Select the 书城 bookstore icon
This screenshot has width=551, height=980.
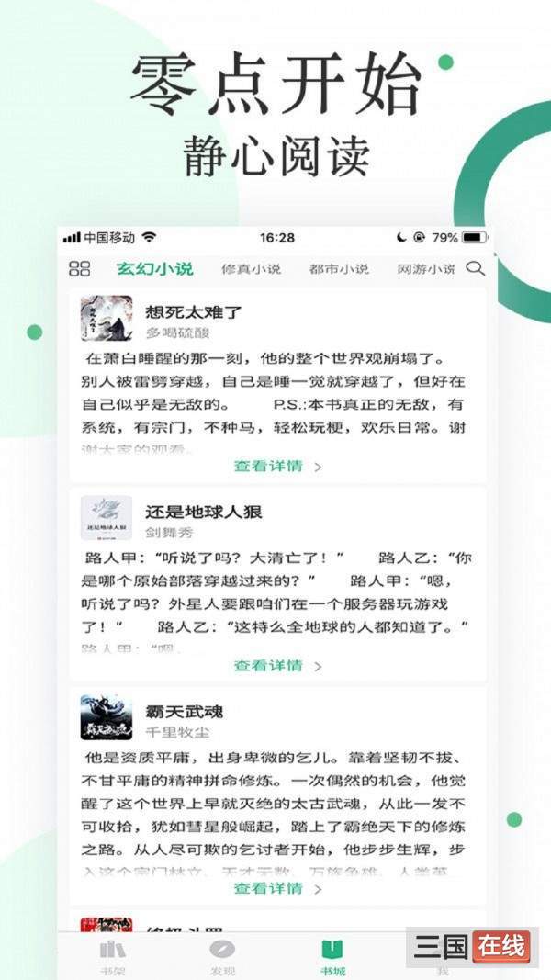[332, 950]
